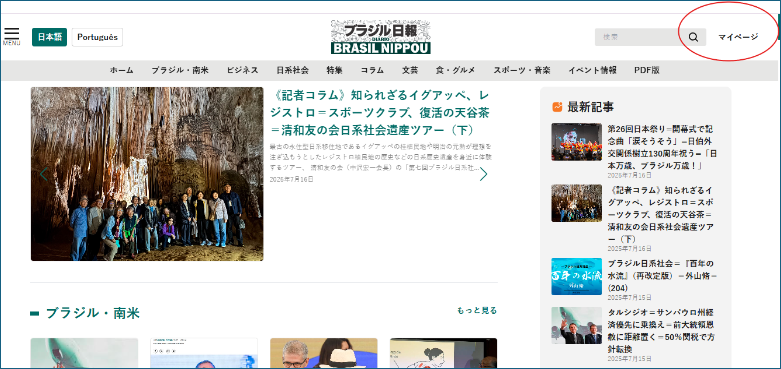The image size is (781, 369).
Task: Open the ホーム menu item
Action: (122, 70)
